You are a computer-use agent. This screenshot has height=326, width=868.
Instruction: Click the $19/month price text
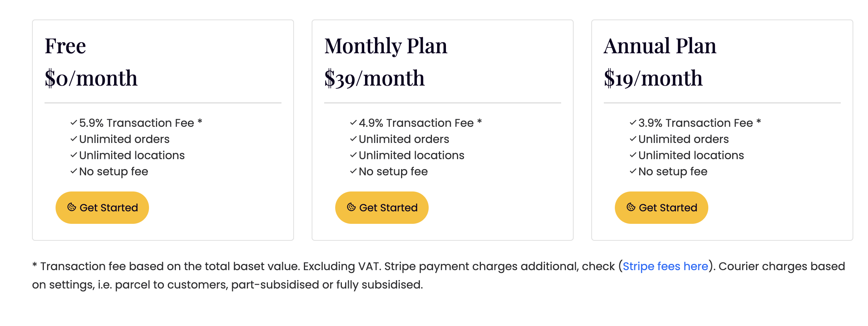pyautogui.click(x=653, y=78)
